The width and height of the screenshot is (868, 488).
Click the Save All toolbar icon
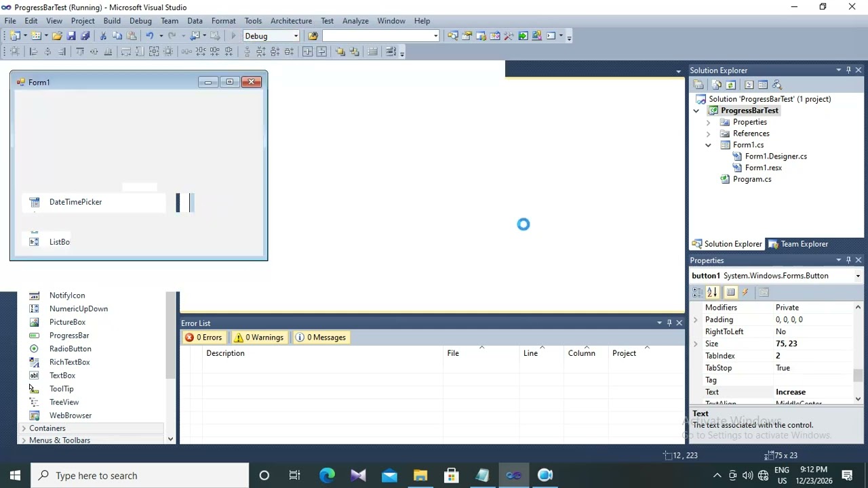pos(85,36)
